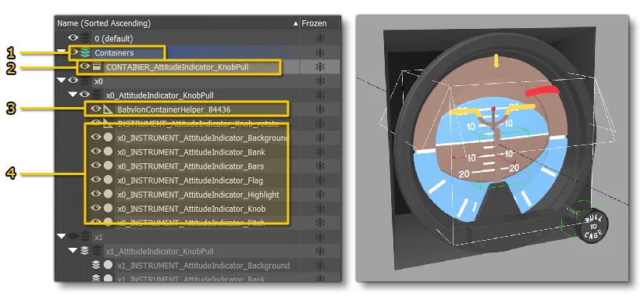Sort by the Name (Sorted Ascending) header

coord(104,23)
